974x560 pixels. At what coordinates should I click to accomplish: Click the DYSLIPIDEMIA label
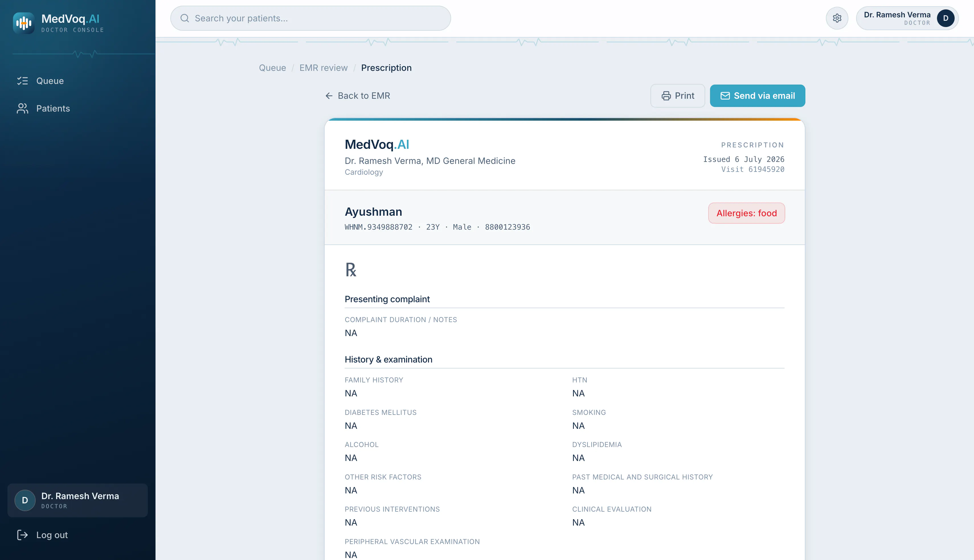pyautogui.click(x=597, y=445)
